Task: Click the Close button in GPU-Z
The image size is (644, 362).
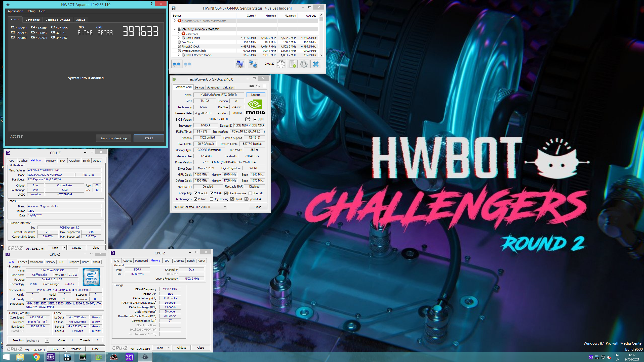Action: tap(258, 207)
